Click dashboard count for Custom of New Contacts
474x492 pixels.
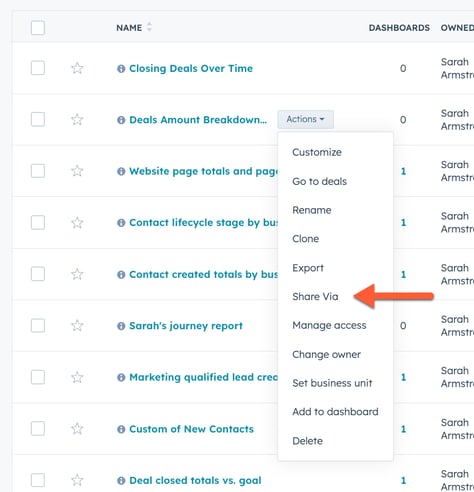coord(403,429)
